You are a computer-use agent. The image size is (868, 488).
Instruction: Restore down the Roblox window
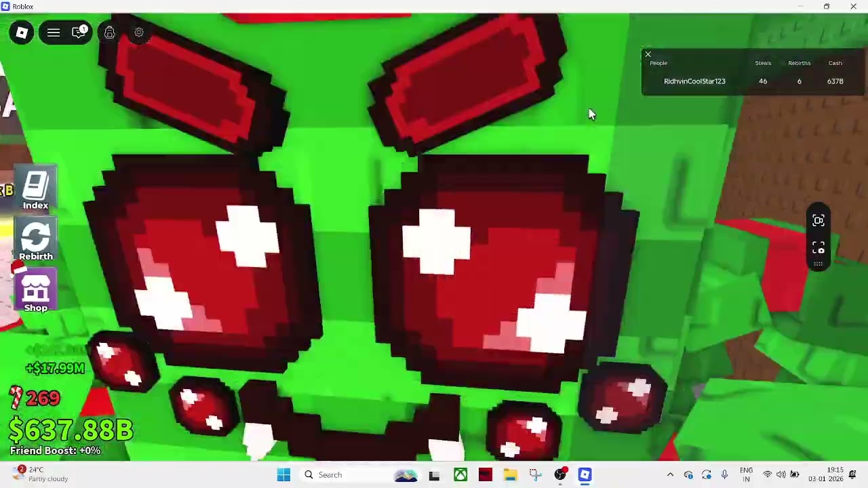click(826, 6)
